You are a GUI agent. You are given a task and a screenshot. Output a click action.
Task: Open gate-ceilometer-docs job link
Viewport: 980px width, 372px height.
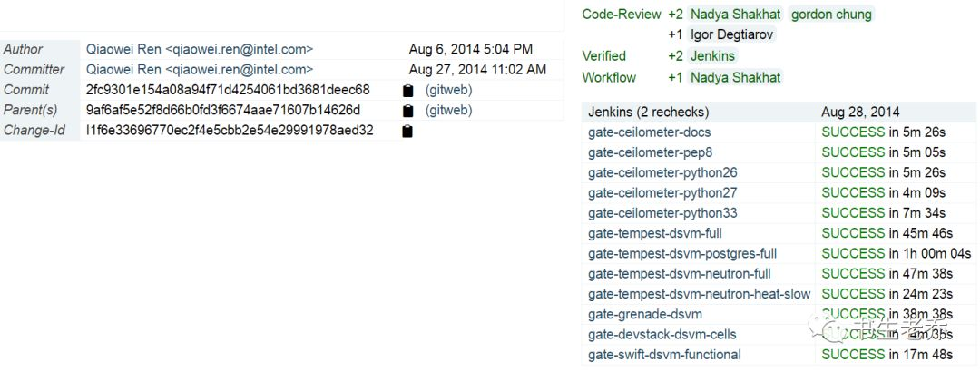[x=649, y=132]
